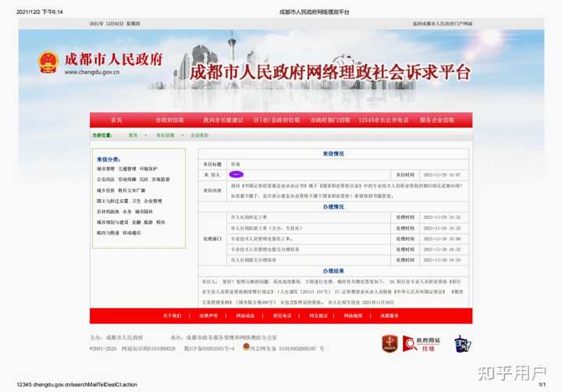Select 教科文体广新 letter category
562x392 pixels.
(132, 191)
